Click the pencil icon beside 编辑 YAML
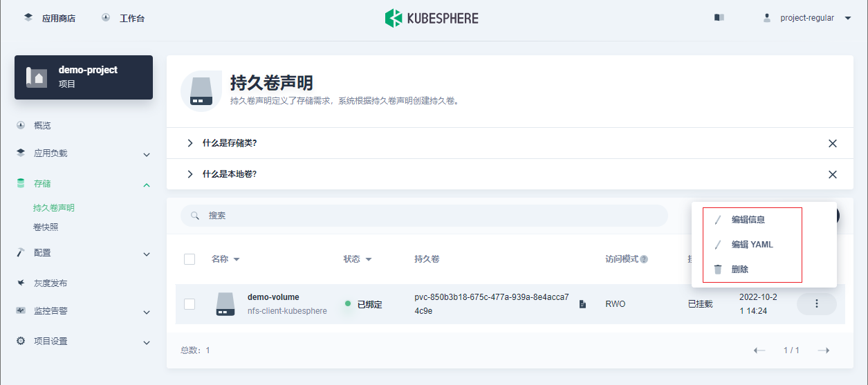Image resolution: width=868 pixels, height=385 pixels. coord(718,245)
